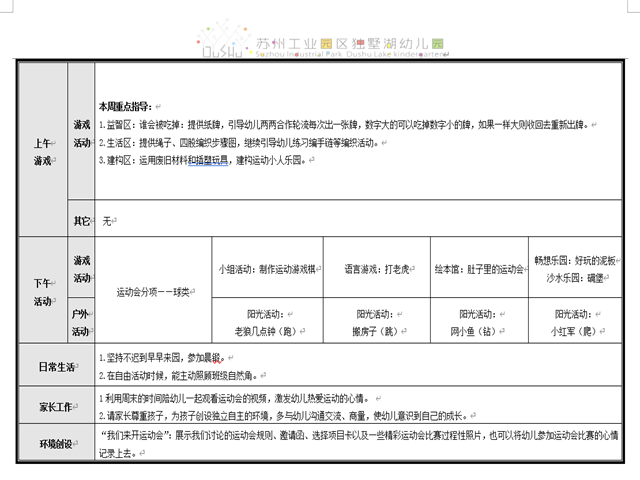The width and height of the screenshot is (640, 480).
Task: Click 网小鱼（钻） text
Action: (x=473, y=331)
